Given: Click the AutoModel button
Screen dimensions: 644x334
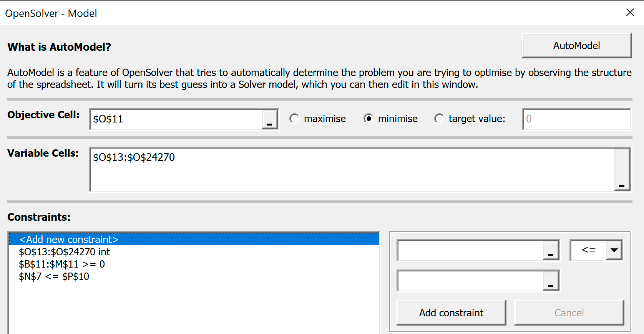Looking at the screenshot, I should point(577,46).
